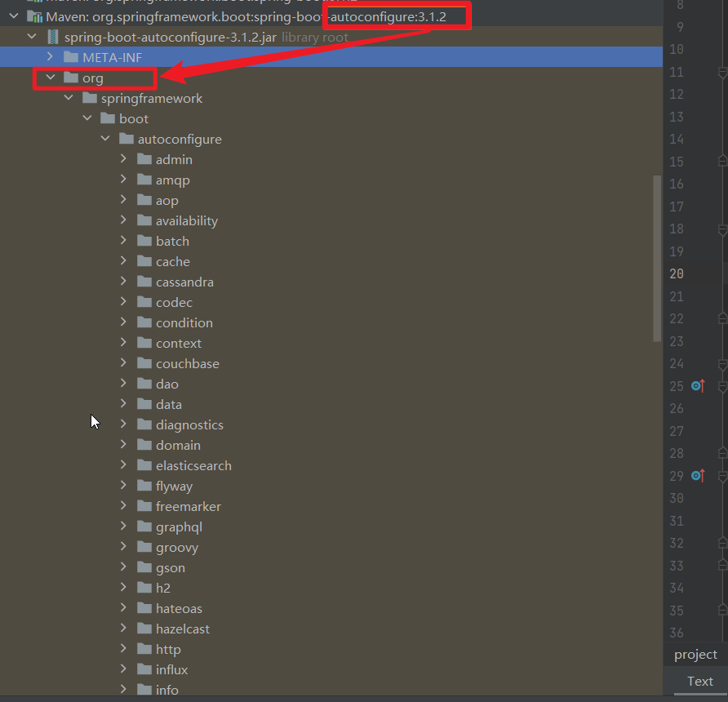Screen dimensions: 728x702
Task: Select spring-boot-autoconfigure-3.1.2.jar library root row
Action: tap(331, 37)
